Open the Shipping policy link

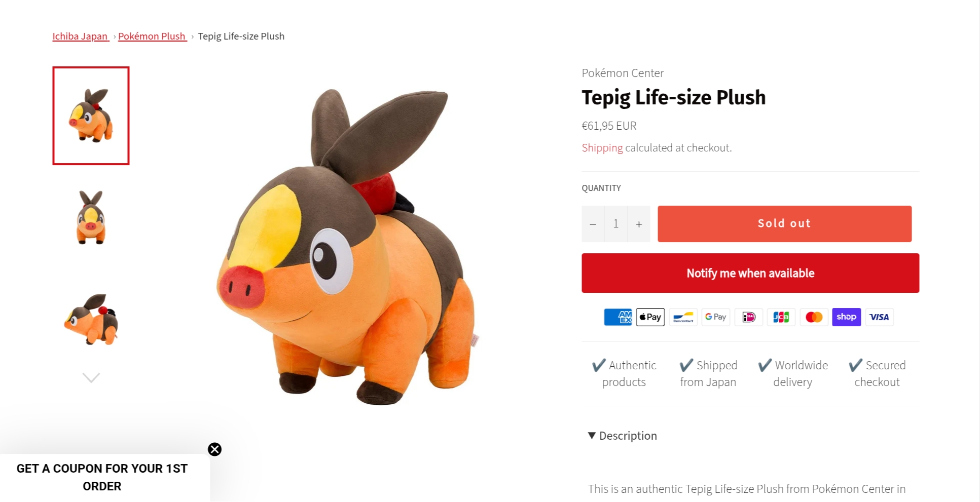[x=602, y=148]
